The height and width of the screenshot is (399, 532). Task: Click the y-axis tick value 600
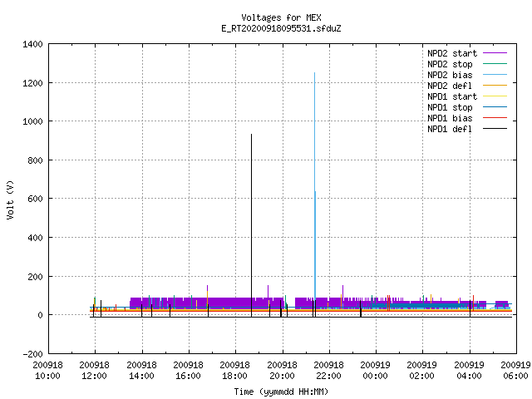point(35,199)
